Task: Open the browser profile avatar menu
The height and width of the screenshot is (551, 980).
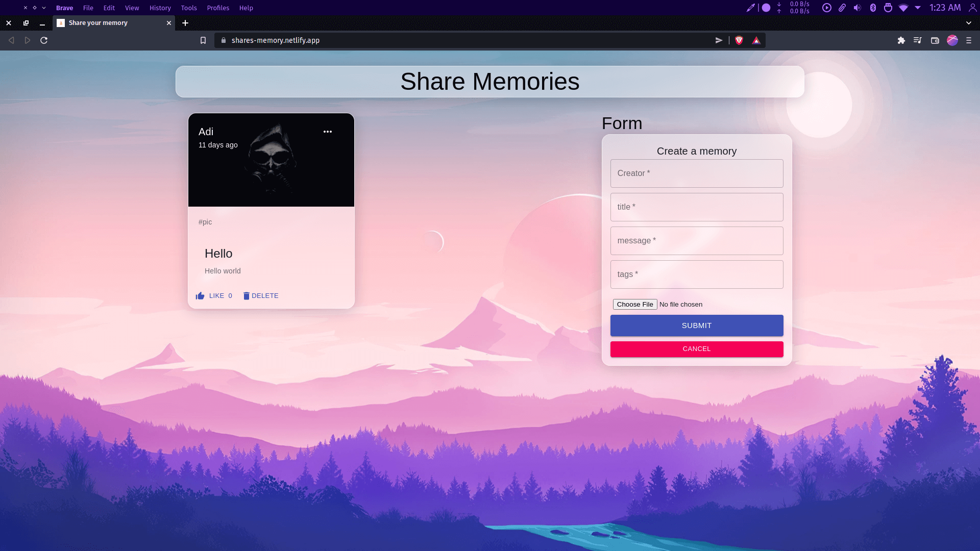Action: 952,40
